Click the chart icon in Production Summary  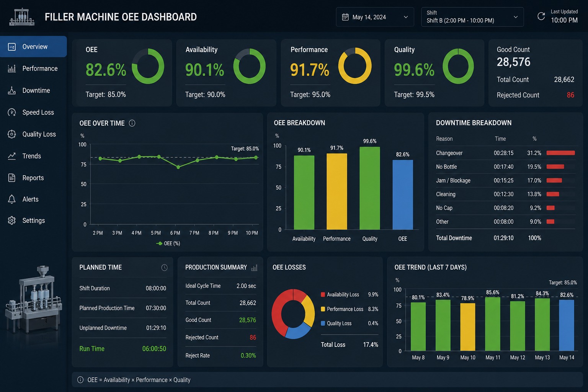click(254, 268)
